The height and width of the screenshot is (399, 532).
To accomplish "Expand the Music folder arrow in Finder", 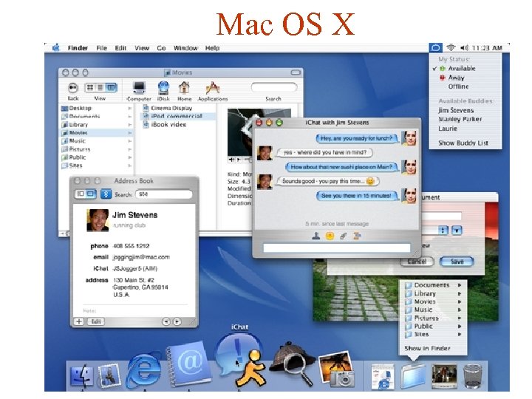I will (129, 141).
